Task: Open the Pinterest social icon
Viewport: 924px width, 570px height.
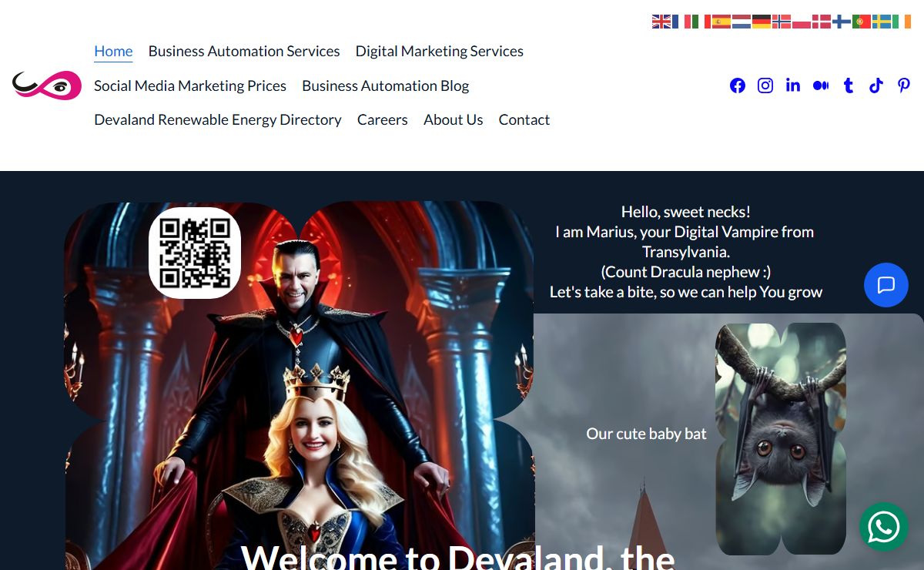Action: click(x=904, y=85)
